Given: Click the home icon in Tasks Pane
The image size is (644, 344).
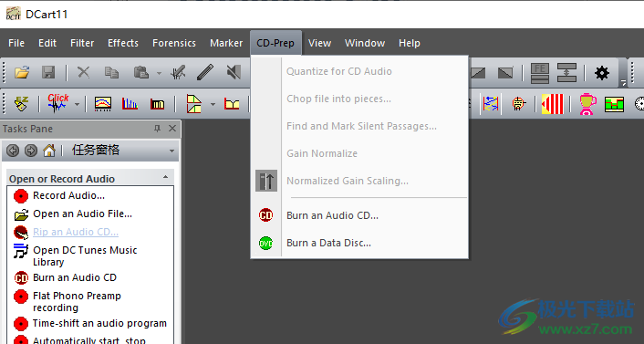Looking at the screenshot, I should (x=49, y=151).
